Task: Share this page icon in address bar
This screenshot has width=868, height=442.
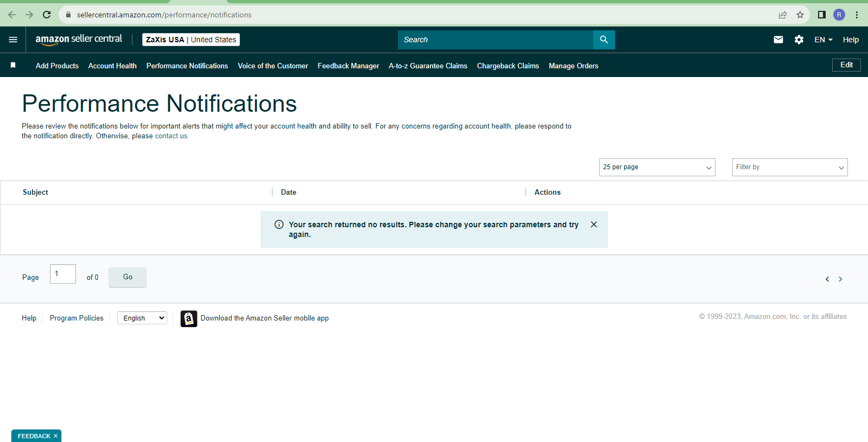Action: point(783,15)
